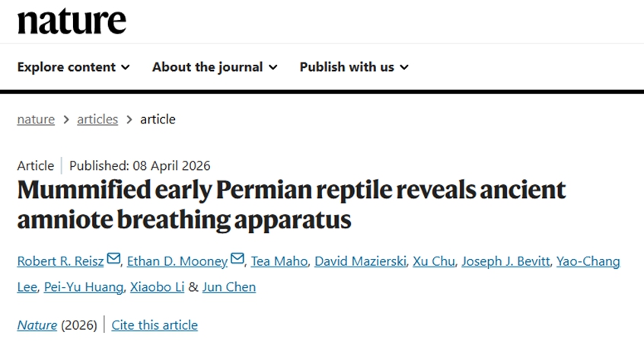644x342 pixels.
Task: Open author Xu Chu's profile
Action: pyautogui.click(x=433, y=261)
